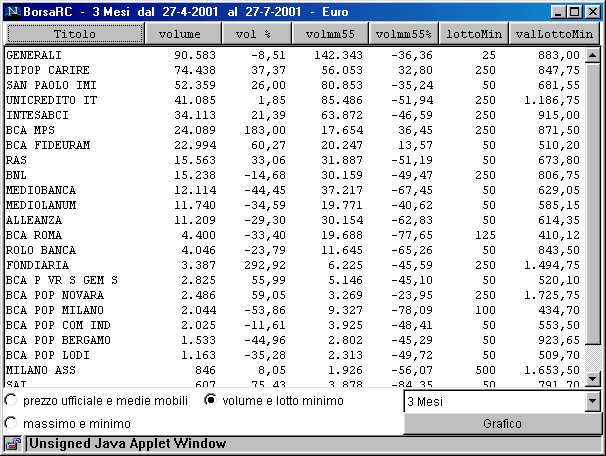The height and width of the screenshot is (456, 606).
Task: Click the vertical scrollbar thumb
Action: pos(592,204)
